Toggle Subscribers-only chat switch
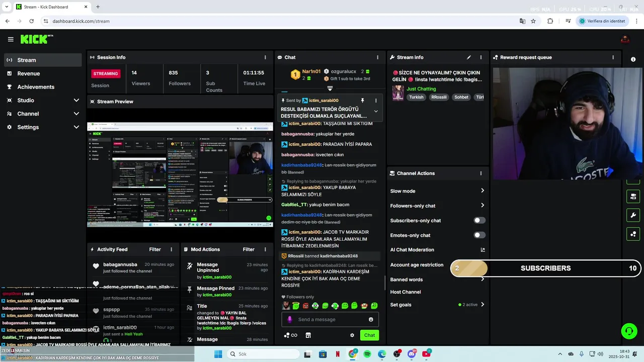 click(479, 220)
